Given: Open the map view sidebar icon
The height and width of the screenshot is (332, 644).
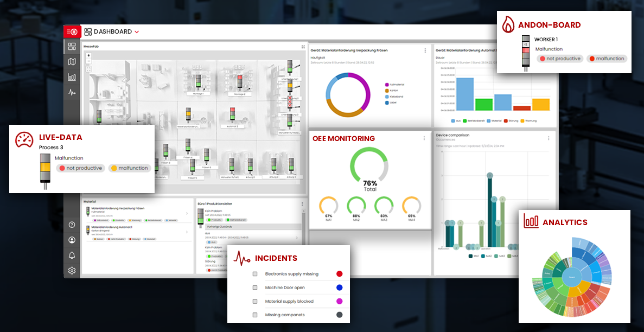Looking at the screenshot, I should (72, 62).
